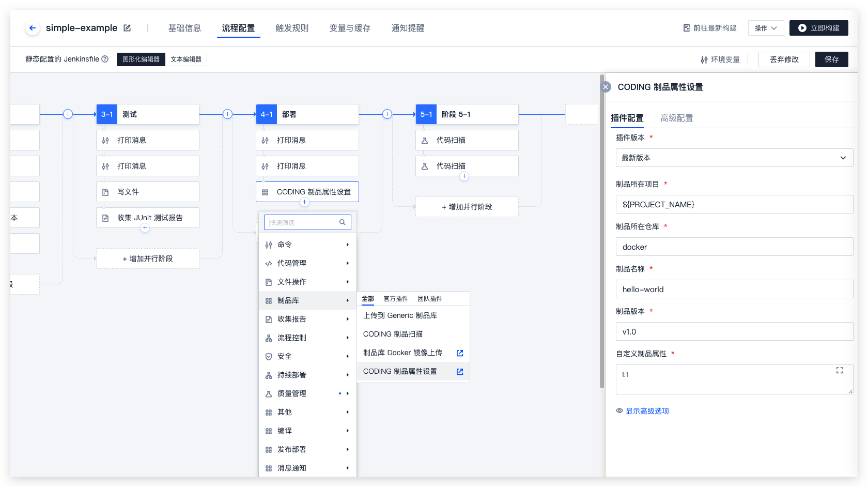The image size is (868, 487).
Task: Switch to 图形化编辑器 mode
Action: 141,59
